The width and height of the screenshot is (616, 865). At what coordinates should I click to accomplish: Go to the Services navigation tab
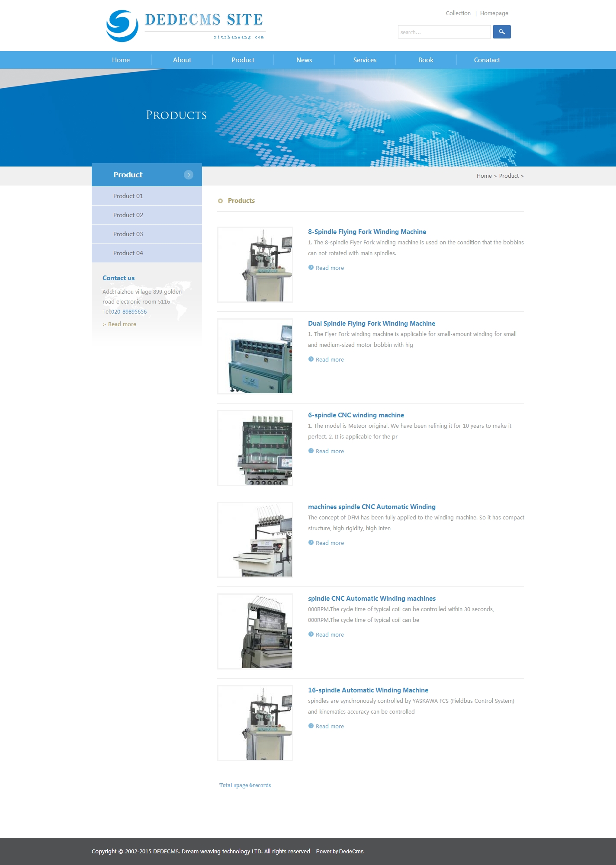(x=365, y=60)
